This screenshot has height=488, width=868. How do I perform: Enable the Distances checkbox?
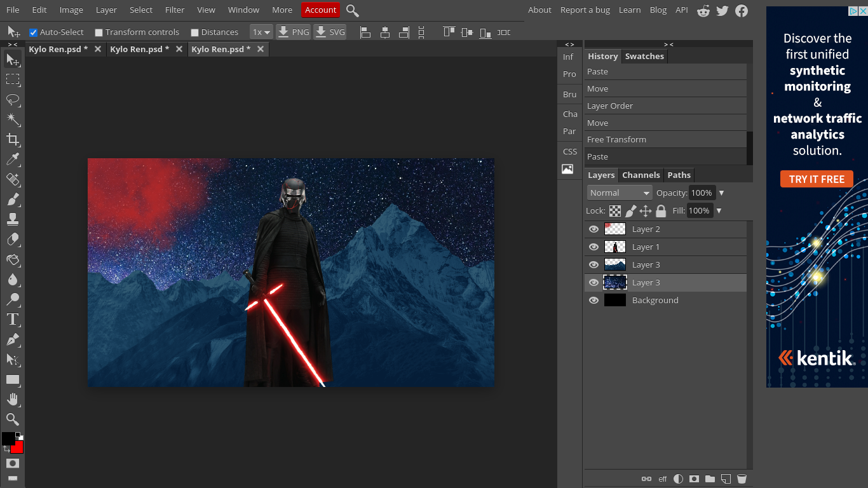point(194,32)
